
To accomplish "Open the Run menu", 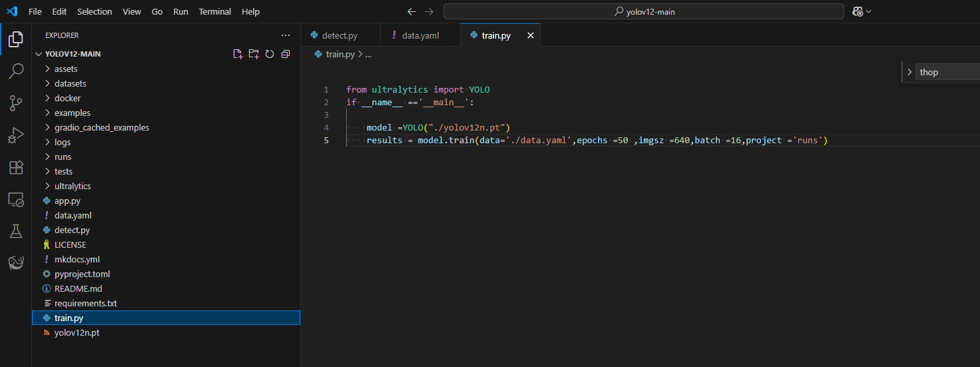I will pyautogui.click(x=180, y=11).
